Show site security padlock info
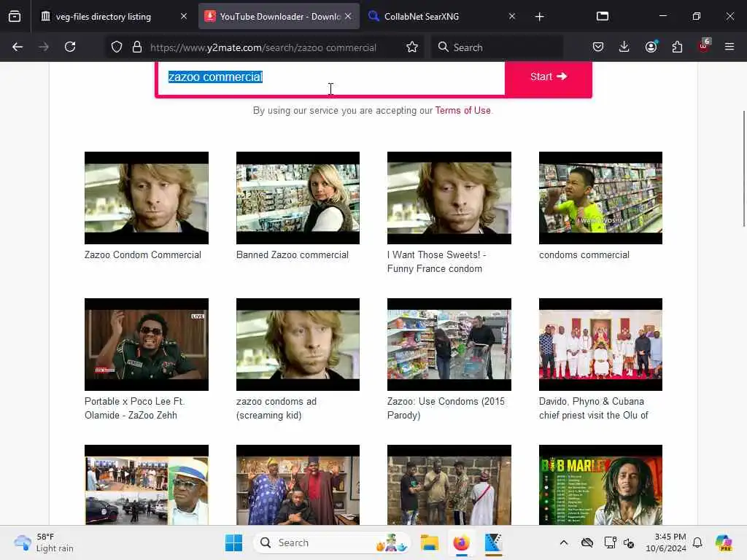This screenshot has width=747, height=560. [137, 47]
